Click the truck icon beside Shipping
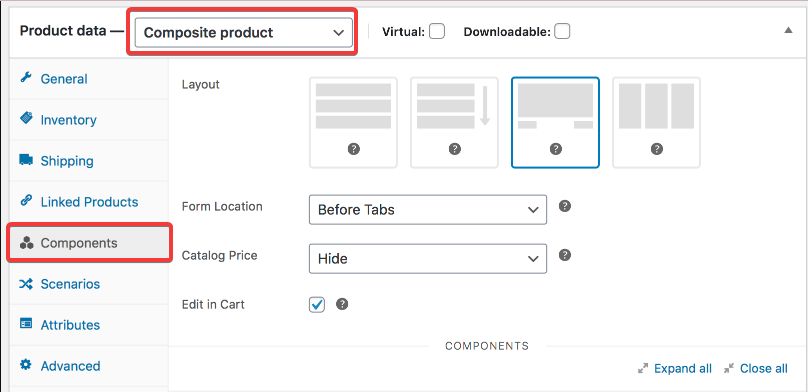 (26, 160)
